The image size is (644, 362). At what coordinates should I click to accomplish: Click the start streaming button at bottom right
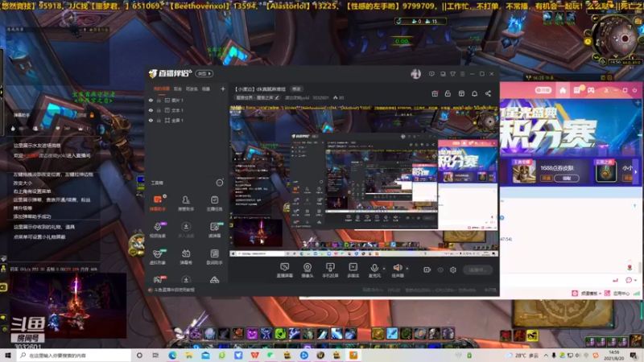[x=477, y=269]
